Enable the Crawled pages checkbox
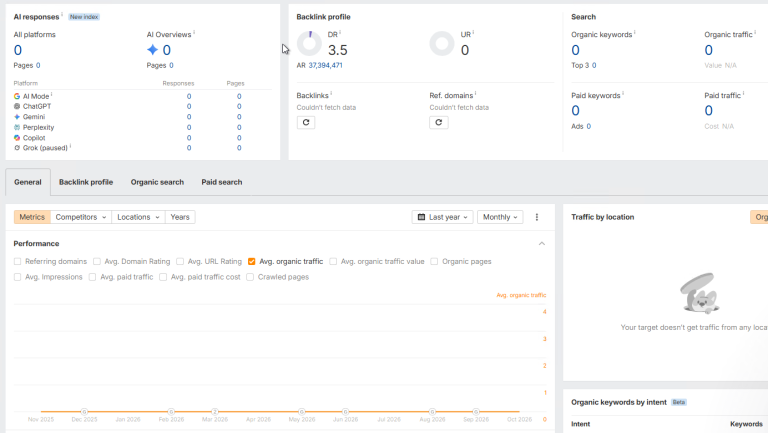The height and width of the screenshot is (433, 768). (x=250, y=277)
